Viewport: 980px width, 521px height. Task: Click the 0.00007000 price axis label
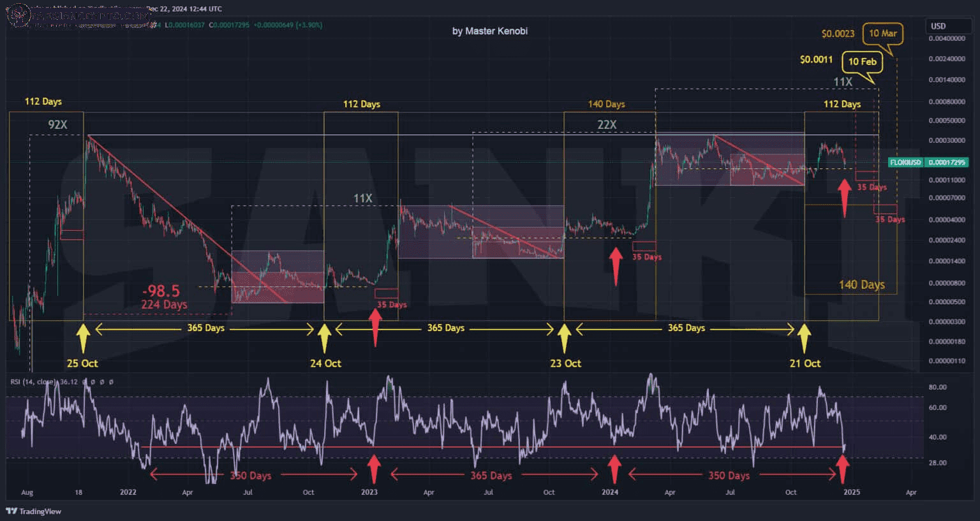[x=947, y=198]
